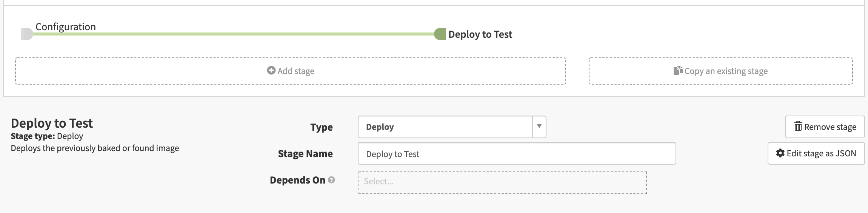The width and height of the screenshot is (868, 213).
Task: Click the Deploy to Test label in the pipeline graph
Action: pos(480,34)
